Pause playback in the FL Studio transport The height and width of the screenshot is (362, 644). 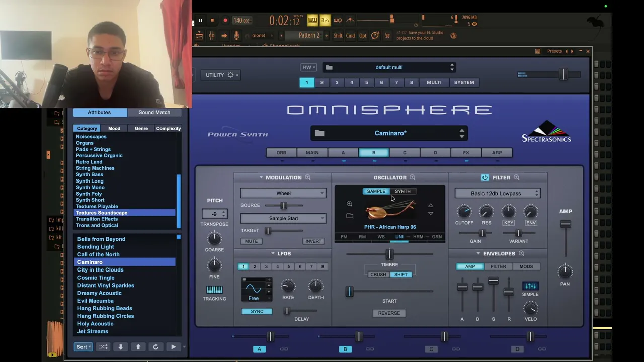[200, 21]
